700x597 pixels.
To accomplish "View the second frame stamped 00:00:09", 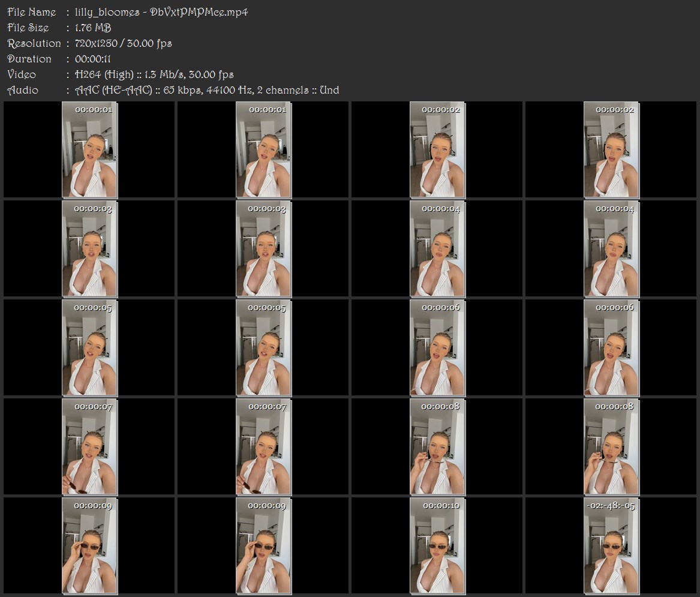I will pyautogui.click(x=263, y=546).
